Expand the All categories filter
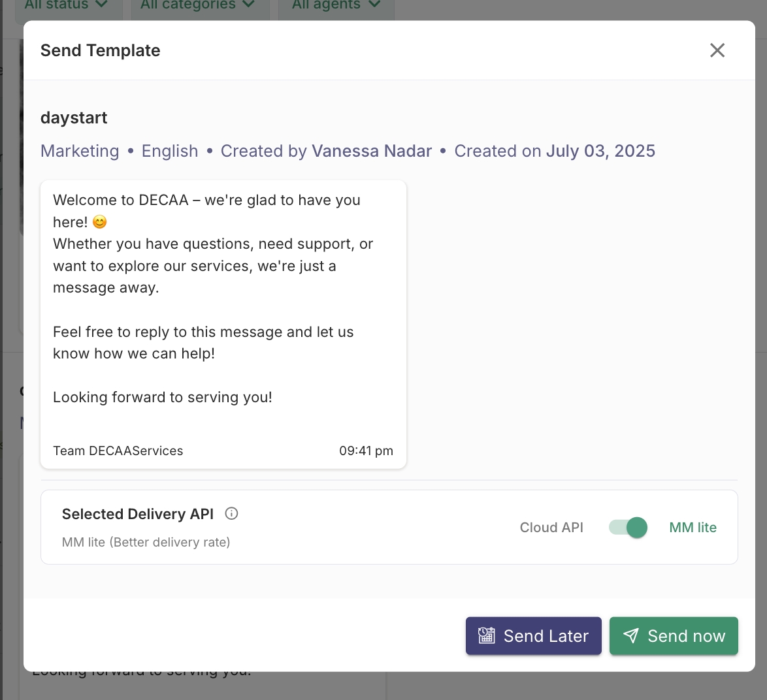Viewport: 767px width, 700px height. click(x=197, y=5)
